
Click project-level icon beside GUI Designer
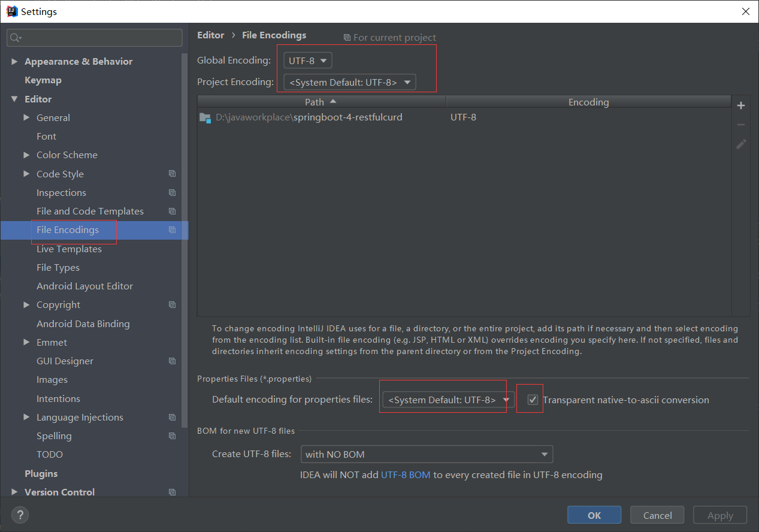coord(172,361)
